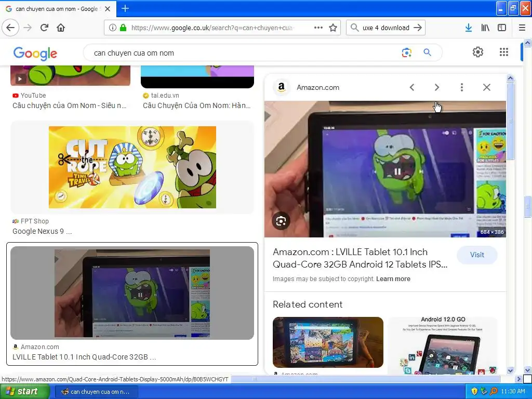Open the Google apps grid
This screenshot has height=399, width=532.
tap(504, 52)
